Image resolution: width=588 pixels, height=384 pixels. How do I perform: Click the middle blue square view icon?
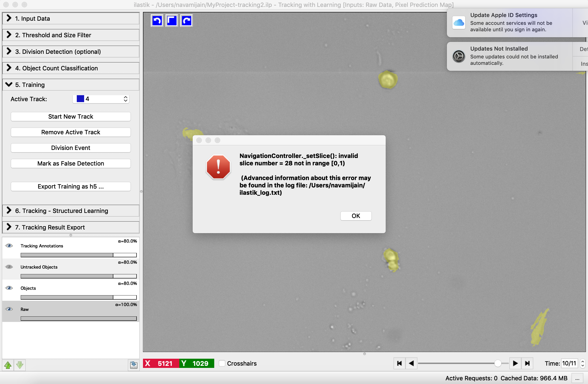[172, 20]
